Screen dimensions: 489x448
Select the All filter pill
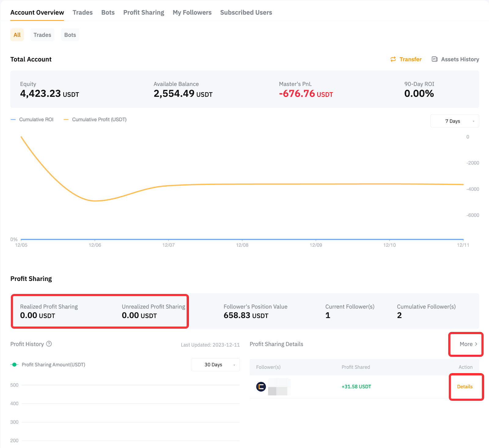coord(17,35)
